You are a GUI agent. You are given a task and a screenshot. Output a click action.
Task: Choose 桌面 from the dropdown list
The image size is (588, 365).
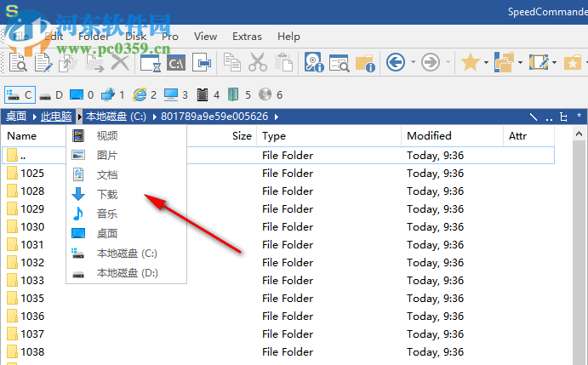(127, 233)
